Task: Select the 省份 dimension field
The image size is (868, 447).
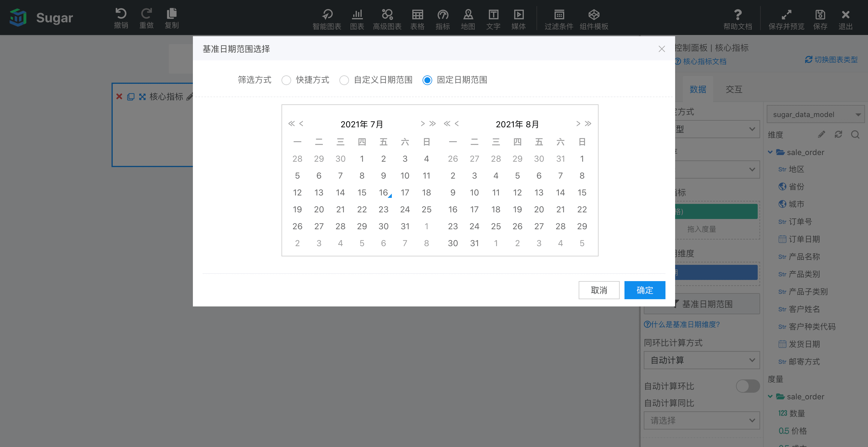Action: tap(791, 186)
